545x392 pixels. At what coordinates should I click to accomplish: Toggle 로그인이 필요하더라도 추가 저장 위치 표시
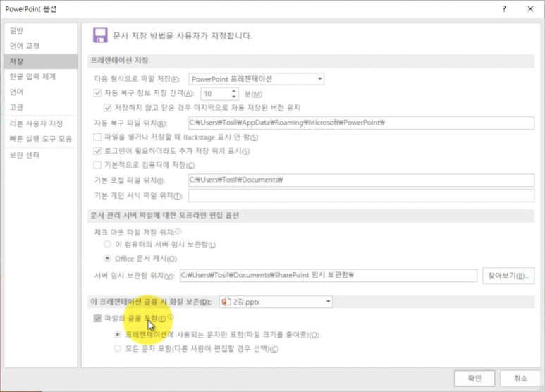[97, 151]
